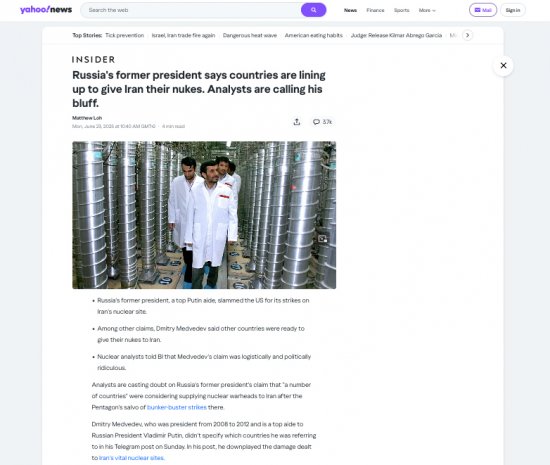Open the comments bubble icon
Screen dimensions: 550x465
(316, 122)
